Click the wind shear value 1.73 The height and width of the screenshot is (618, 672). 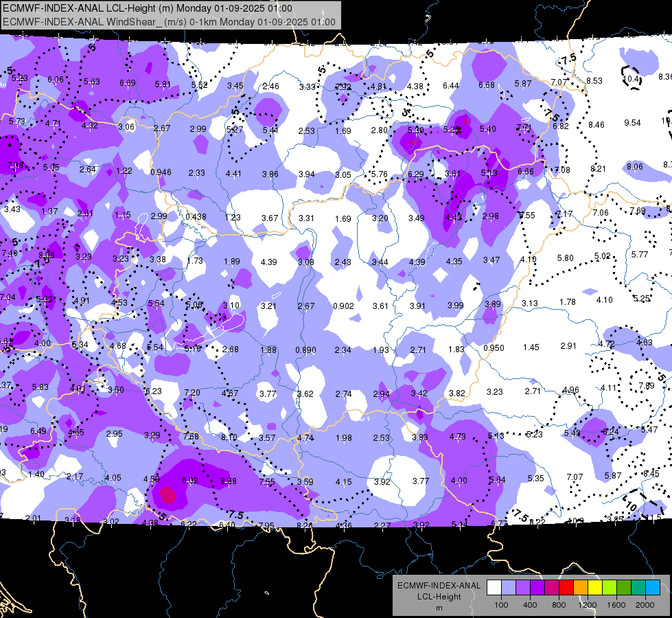(195, 260)
